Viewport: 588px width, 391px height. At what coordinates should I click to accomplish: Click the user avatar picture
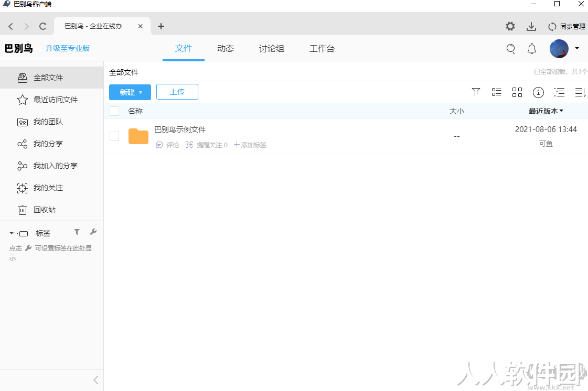pyautogui.click(x=559, y=49)
